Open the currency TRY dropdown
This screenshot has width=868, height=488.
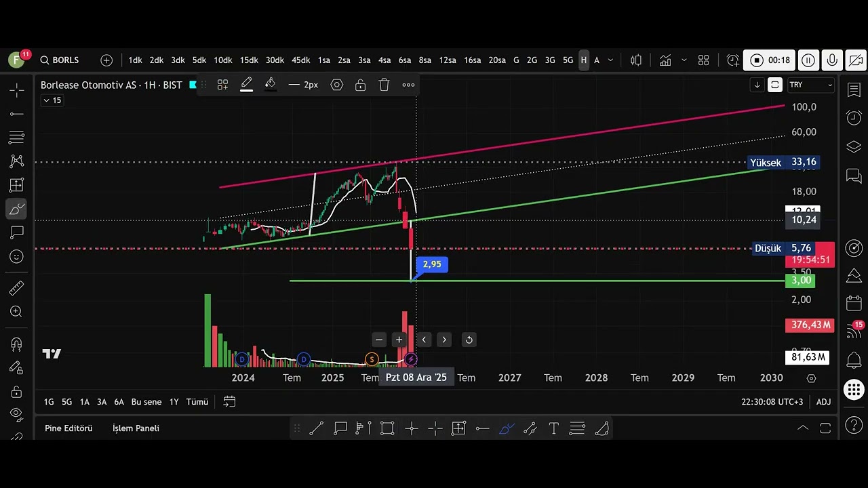pyautogui.click(x=810, y=85)
